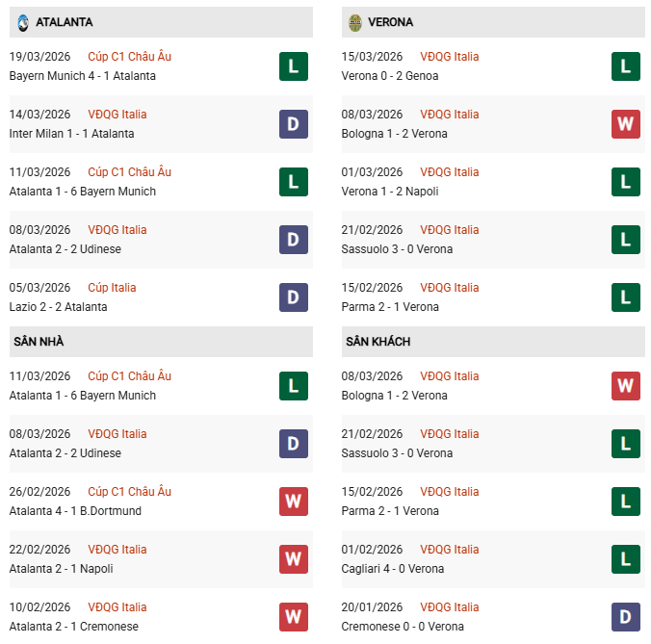The image size is (651, 644).
Task: Open the VĐQG Italia link dated 15/03/2026
Action: pos(449,57)
